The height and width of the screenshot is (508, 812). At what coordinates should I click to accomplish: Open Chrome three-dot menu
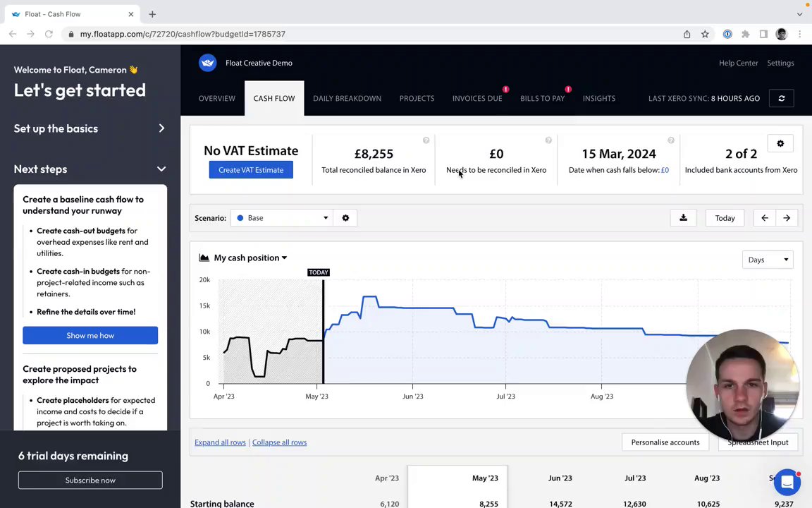coord(799,34)
